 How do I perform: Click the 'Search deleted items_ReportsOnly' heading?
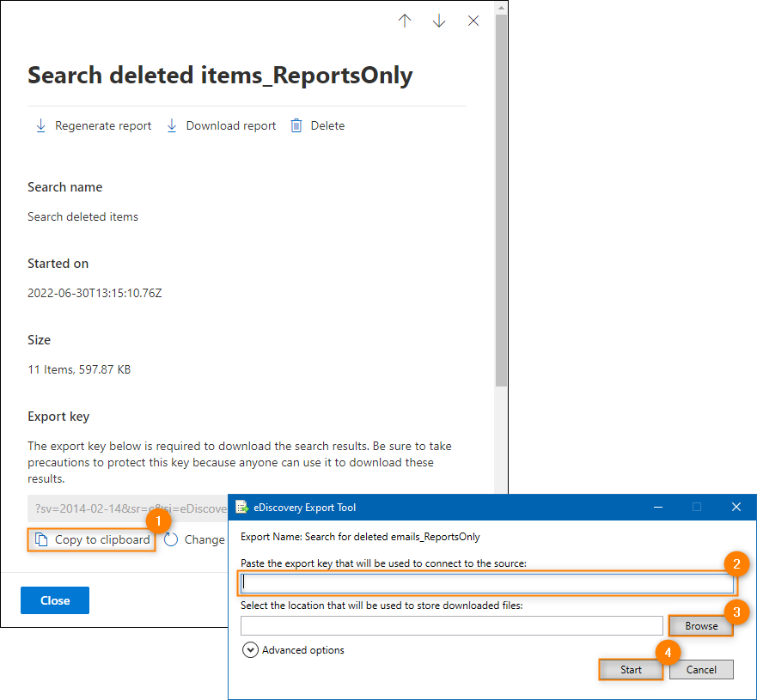(x=220, y=76)
